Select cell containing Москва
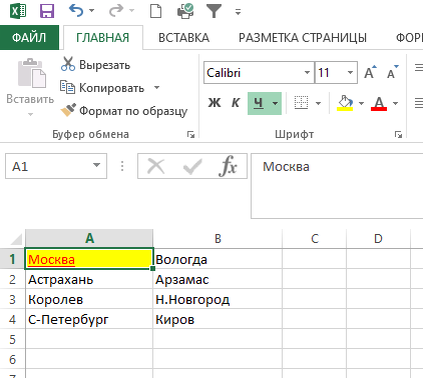The width and height of the screenshot is (423, 378). tap(89, 259)
